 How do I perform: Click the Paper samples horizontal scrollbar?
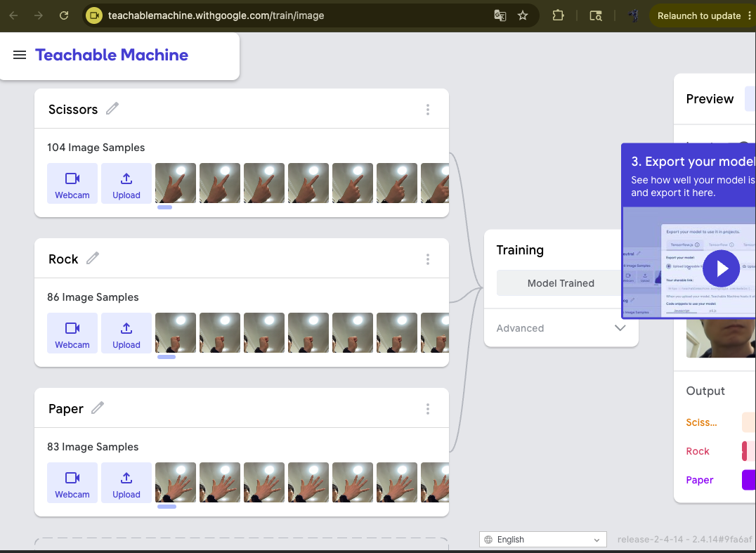click(x=167, y=506)
